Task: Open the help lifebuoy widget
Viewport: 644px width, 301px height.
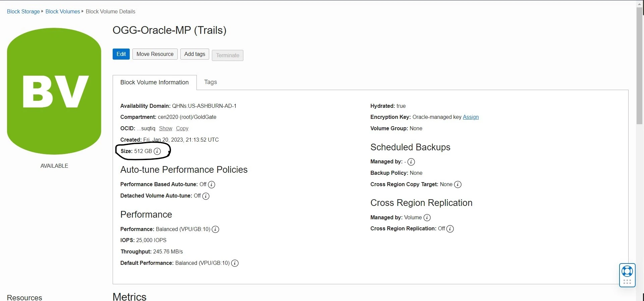Action: coord(627,271)
